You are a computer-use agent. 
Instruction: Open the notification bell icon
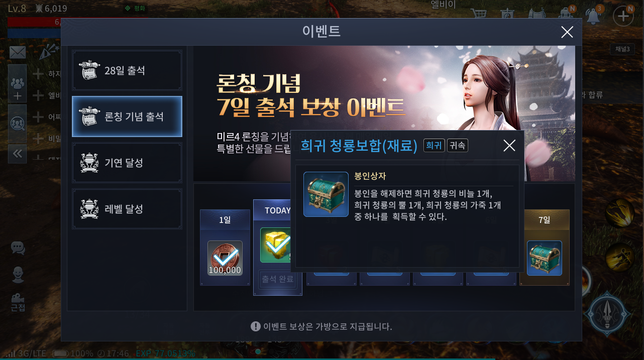tap(594, 16)
